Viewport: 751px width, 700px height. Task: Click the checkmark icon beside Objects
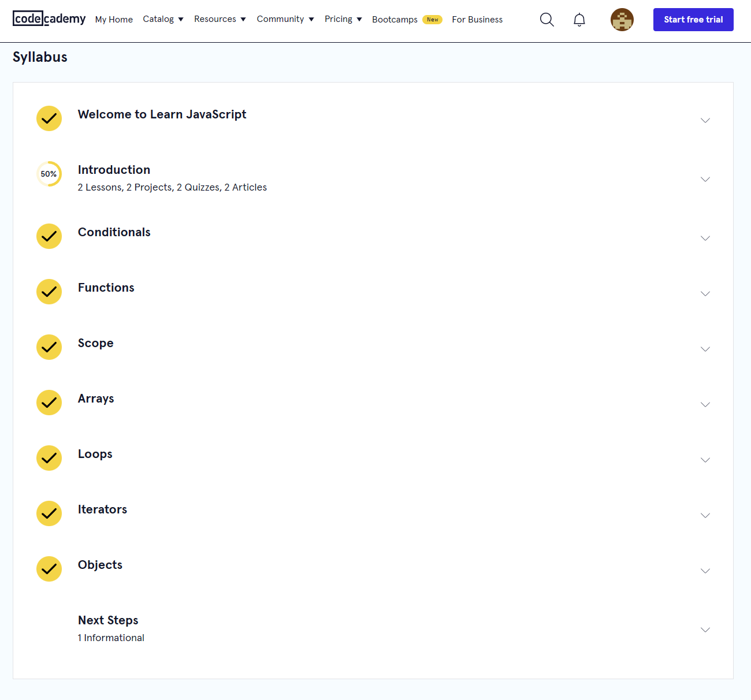click(49, 569)
